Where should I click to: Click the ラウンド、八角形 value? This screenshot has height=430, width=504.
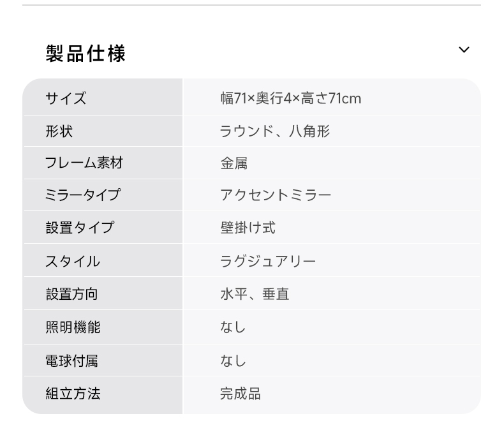pos(275,131)
